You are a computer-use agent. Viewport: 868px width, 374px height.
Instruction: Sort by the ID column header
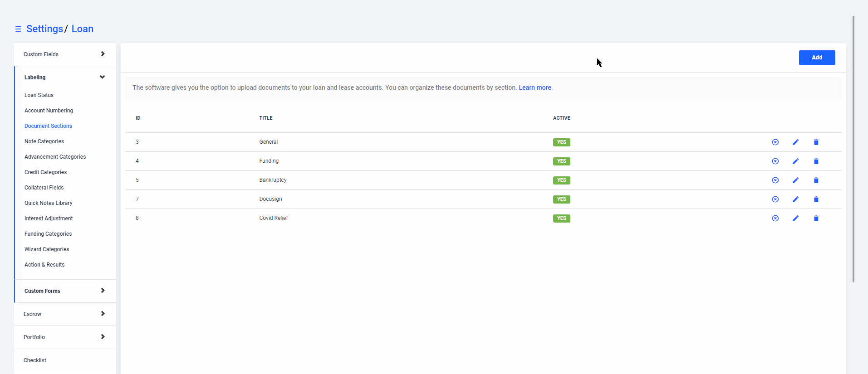click(138, 118)
